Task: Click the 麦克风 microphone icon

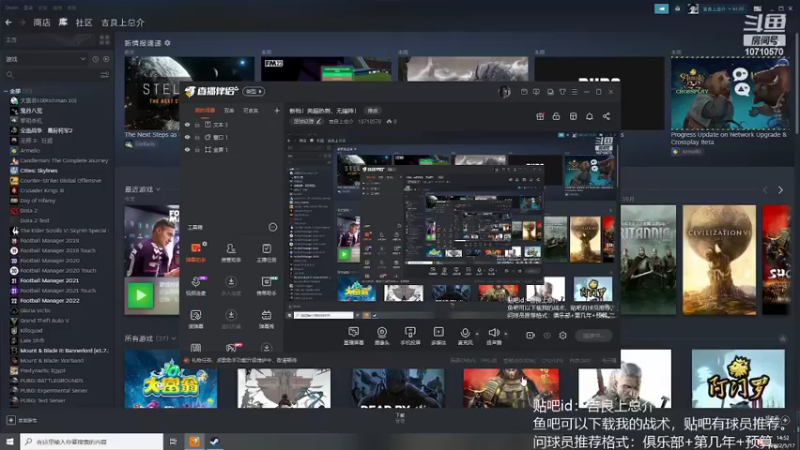Action: (x=465, y=333)
